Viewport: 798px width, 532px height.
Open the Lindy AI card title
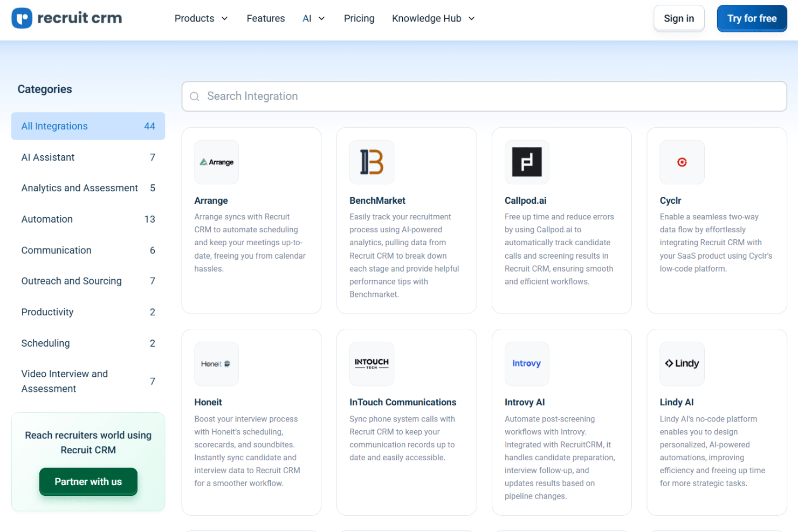tap(677, 402)
